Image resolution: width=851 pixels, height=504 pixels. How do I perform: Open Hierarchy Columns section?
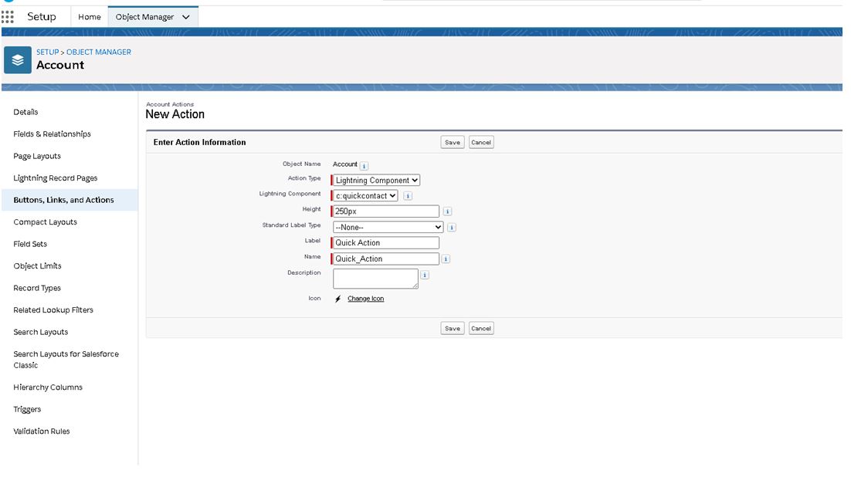(x=48, y=387)
